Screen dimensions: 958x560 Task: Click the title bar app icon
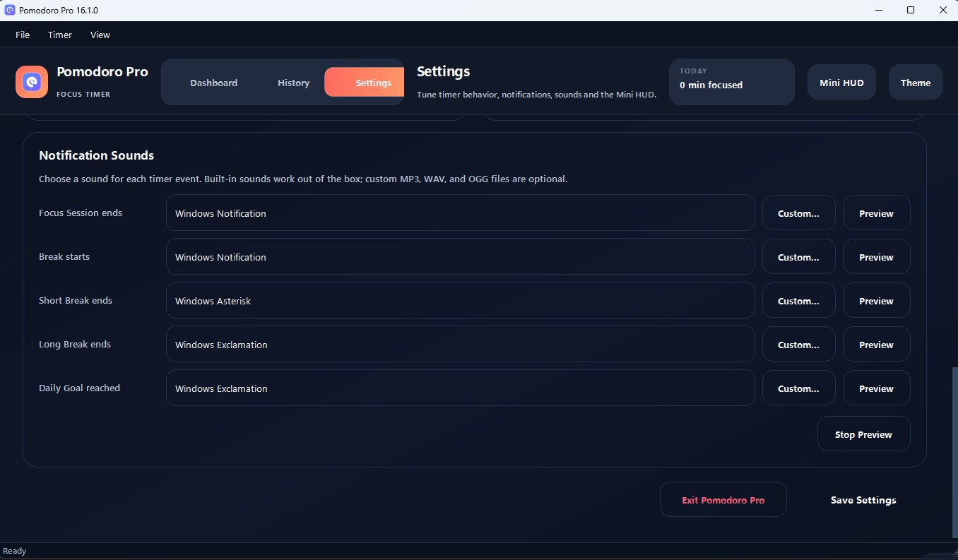[x=10, y=10]
